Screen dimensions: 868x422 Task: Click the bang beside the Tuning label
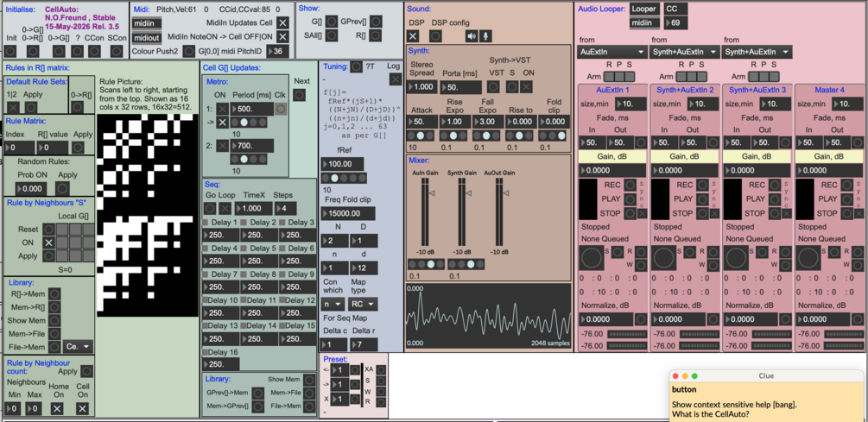click(357, 66)
